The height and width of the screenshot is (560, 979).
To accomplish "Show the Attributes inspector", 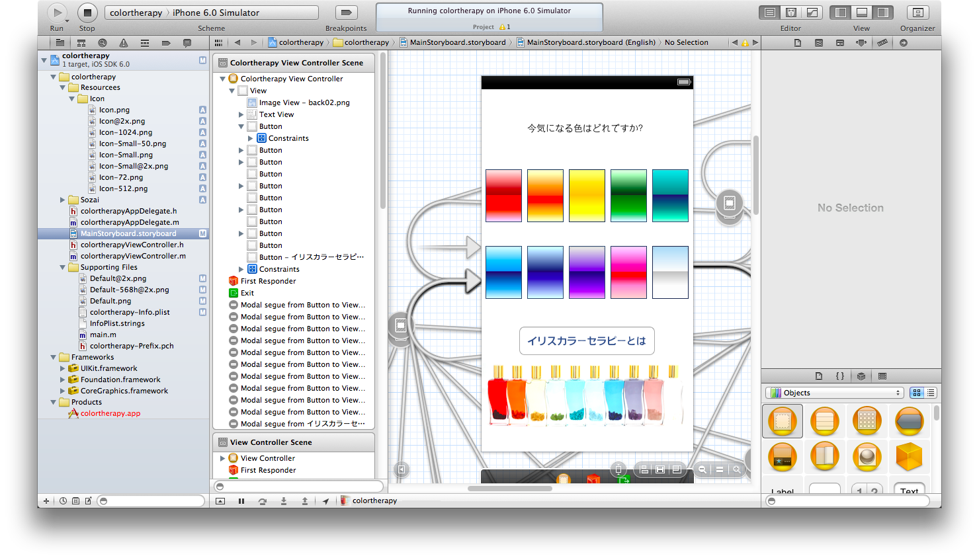I will (861, 43).
